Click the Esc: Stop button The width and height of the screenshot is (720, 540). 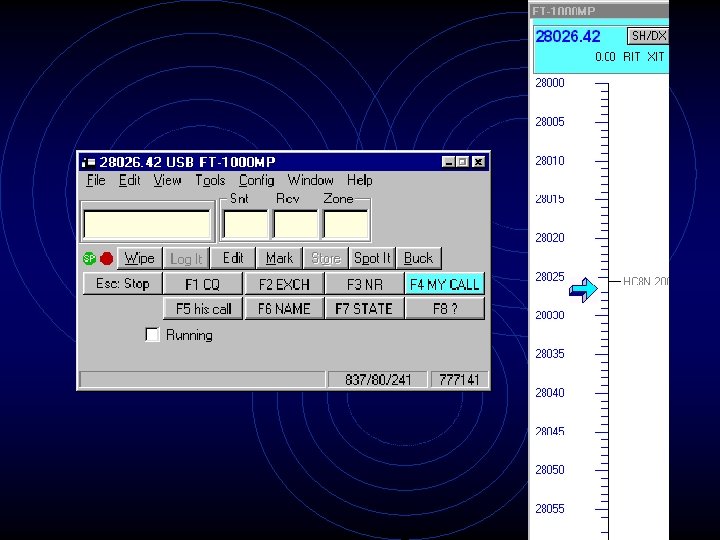(123, 283)
